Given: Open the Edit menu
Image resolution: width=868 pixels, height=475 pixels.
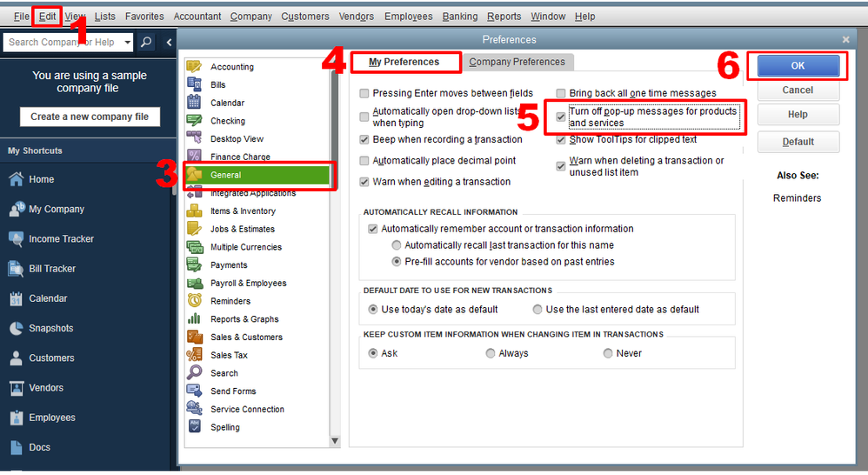Looking at the screenshot, I should (x=47, y=16).
